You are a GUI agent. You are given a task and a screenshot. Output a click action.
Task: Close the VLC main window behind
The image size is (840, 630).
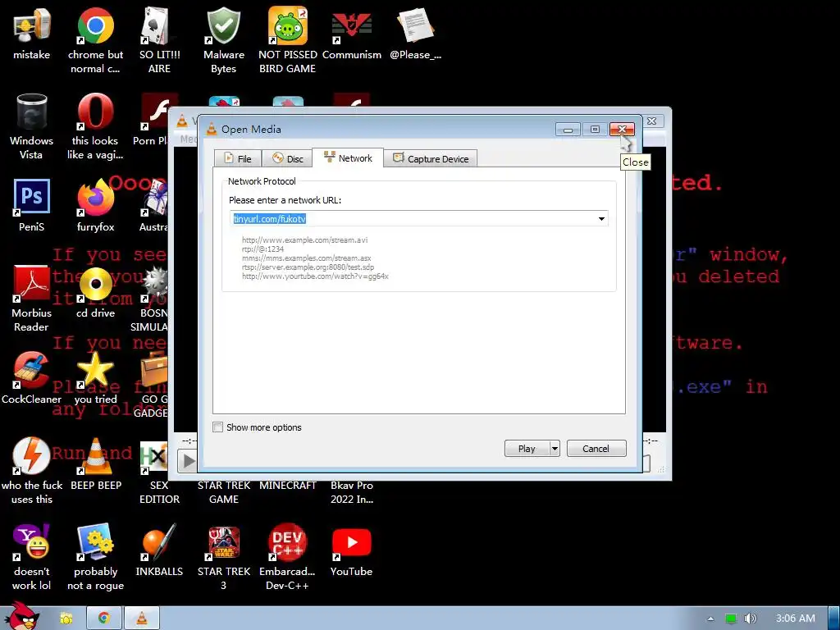(652, 121)
